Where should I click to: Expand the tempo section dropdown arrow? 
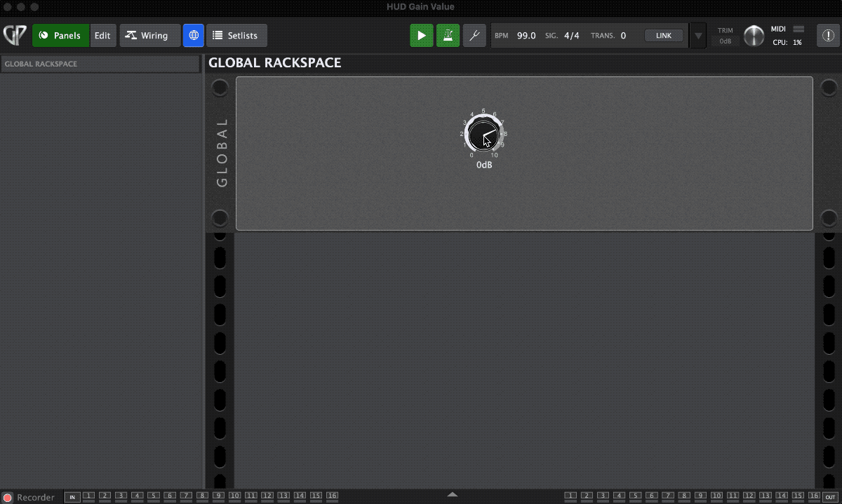pos(697,36)
